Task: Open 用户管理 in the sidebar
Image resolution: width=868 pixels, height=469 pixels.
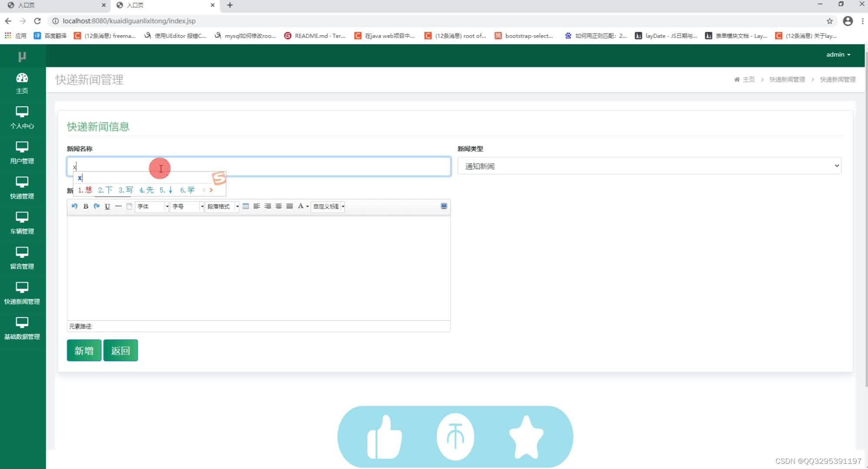Action: pos(22,153)
